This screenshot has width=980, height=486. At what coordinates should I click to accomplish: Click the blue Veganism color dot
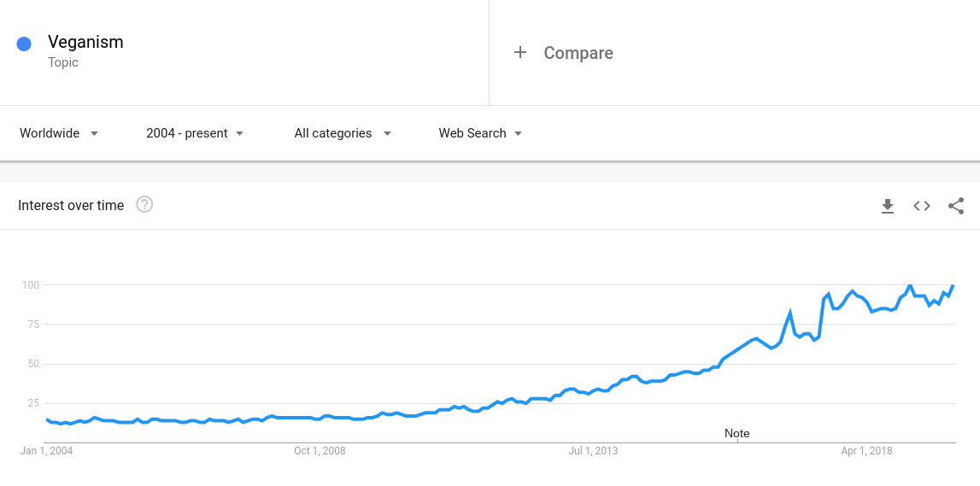click(24, 44)
